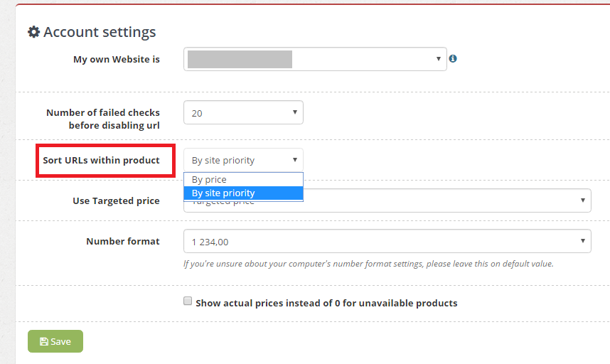610x364 pixels.
Task: Open the Number format dropdown
Action: pyautogui.click(x=387, y=241)
